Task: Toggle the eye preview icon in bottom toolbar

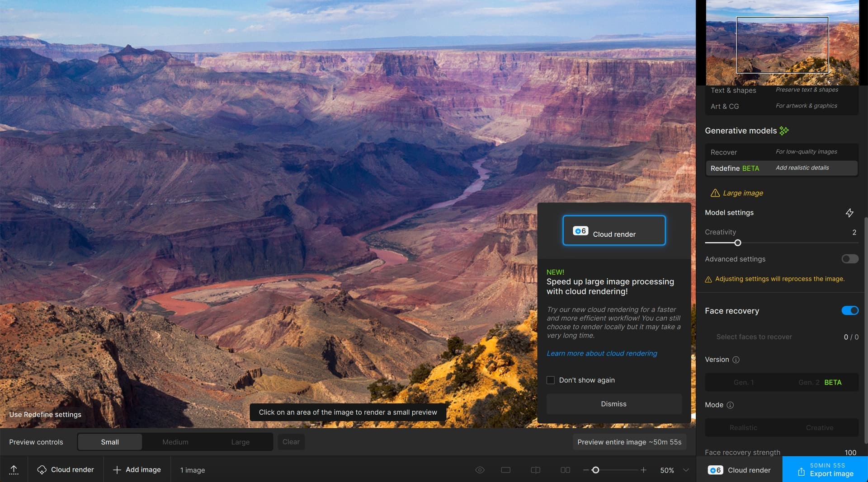Action: 480,470
